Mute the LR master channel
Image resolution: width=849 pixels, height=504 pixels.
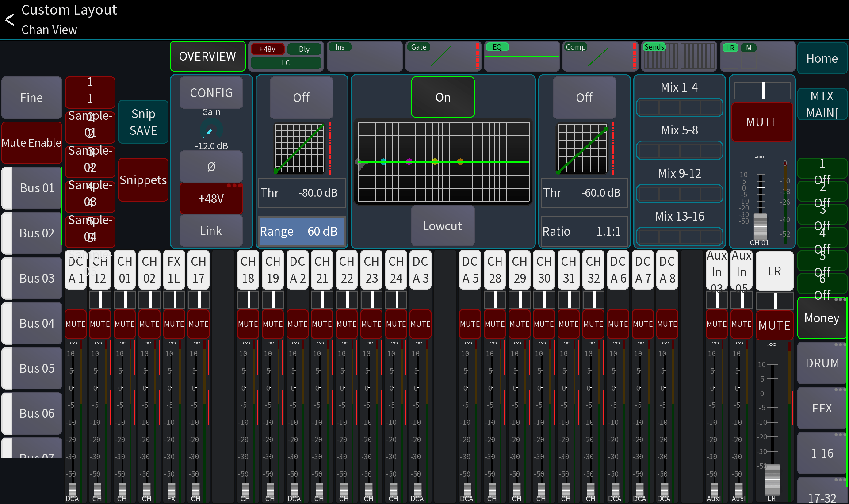click(x=774, y=326)
